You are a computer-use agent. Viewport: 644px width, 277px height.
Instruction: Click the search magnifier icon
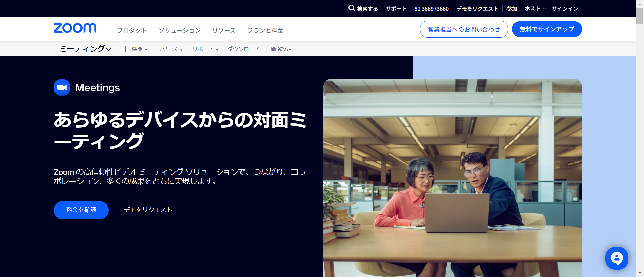coord(352,8)
